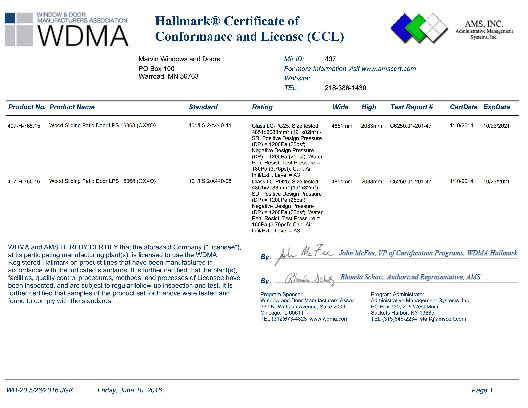Click Rhonda Schutz's handwritten signature
This screenshot has height=408, width=528.
[309, 279]
